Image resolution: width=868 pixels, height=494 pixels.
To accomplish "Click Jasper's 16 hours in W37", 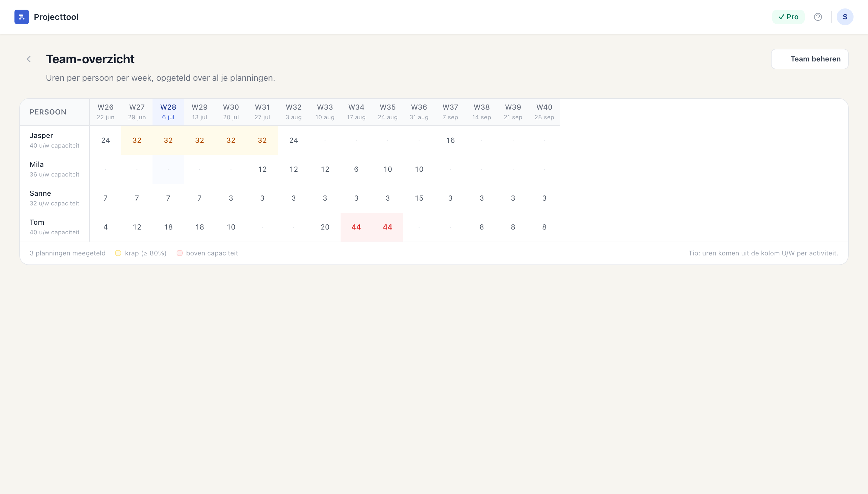I will pyautogui.click(x=450, y=140).
